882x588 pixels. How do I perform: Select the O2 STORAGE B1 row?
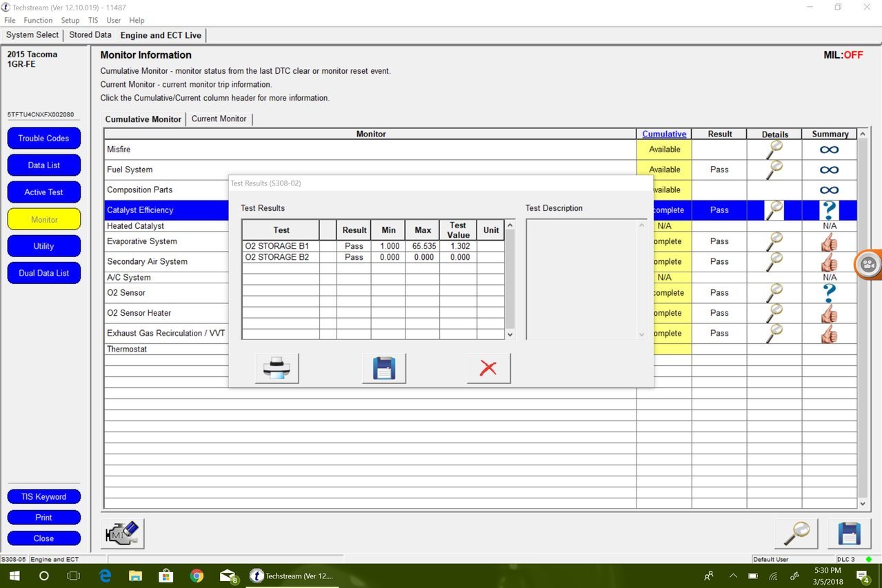pyautogui.click(x=372, y=246)
